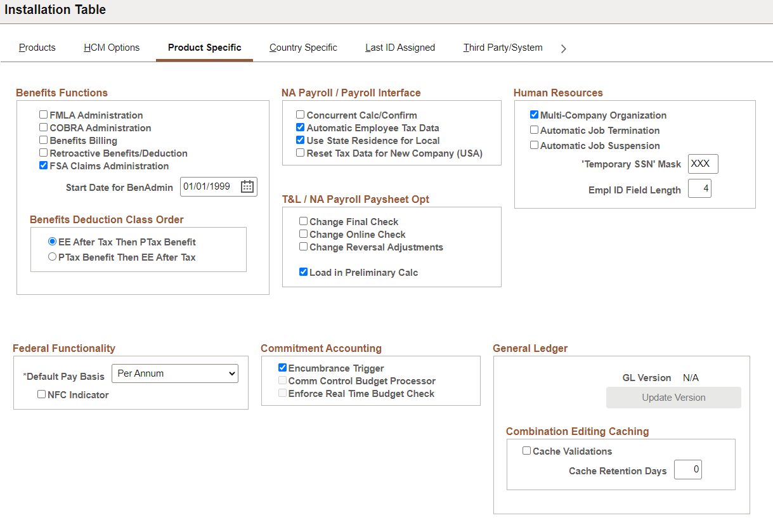Open the Start Date calendar picker icon
The width and height of the screenshot is (773, 532).
(247, 186)
